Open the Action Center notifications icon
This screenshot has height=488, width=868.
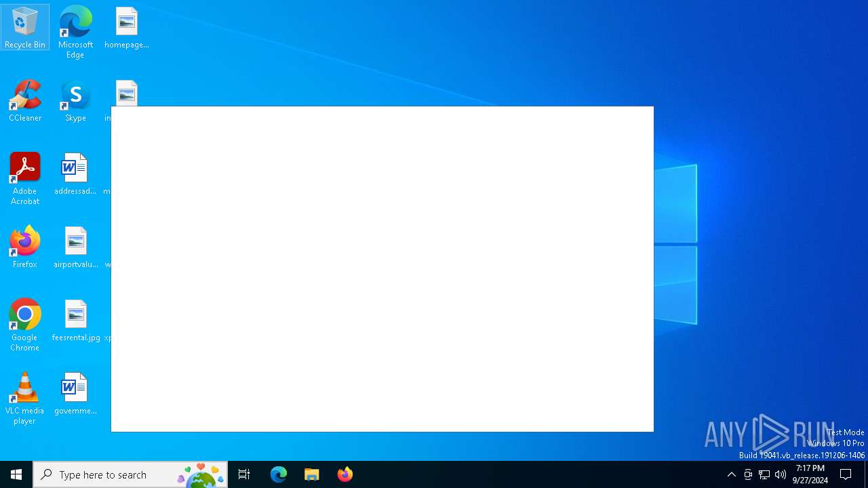[x=846, y=474]
